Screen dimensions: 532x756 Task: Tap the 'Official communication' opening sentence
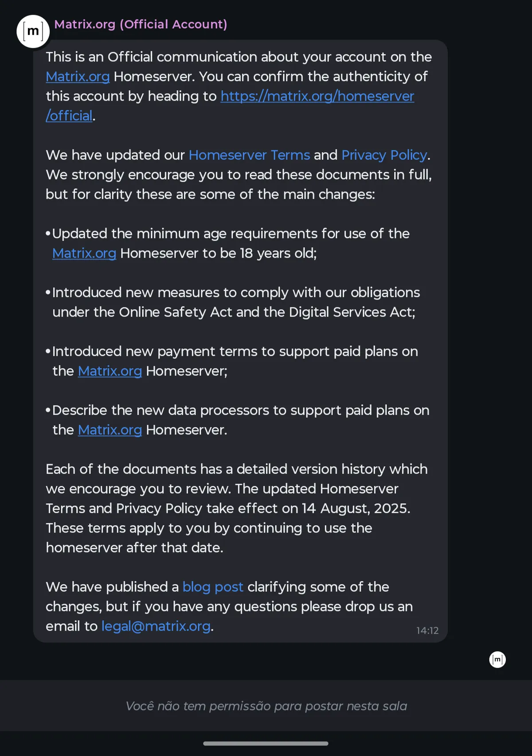pos(239,57)
